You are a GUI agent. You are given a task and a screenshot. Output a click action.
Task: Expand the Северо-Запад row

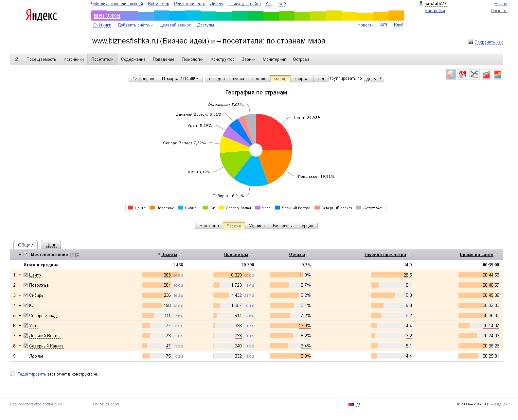point(20,315)
